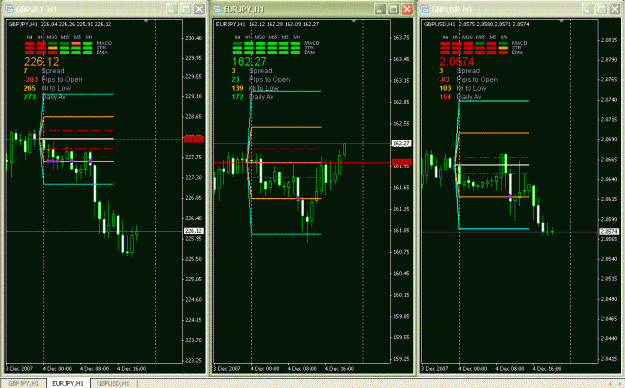Image resolution: width=625 pixels, height=388 pixels.
Task: Click the MACD indicator label in GBPUSD chart
Action: (519, 43)
